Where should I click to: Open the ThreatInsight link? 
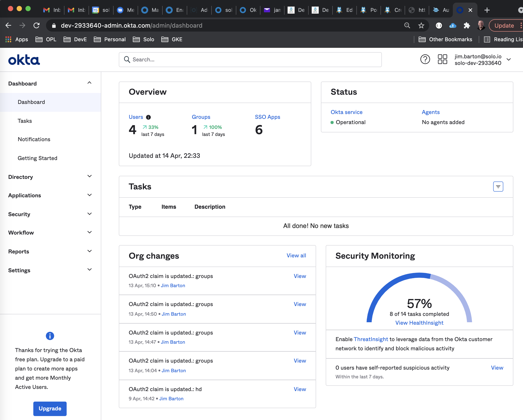point(371,339)
